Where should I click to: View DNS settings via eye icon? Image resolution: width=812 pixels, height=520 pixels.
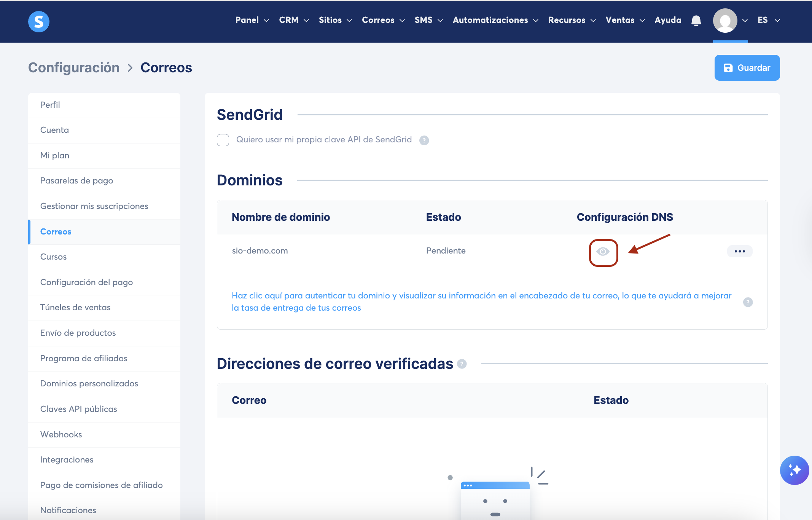[x=603, y=252]
